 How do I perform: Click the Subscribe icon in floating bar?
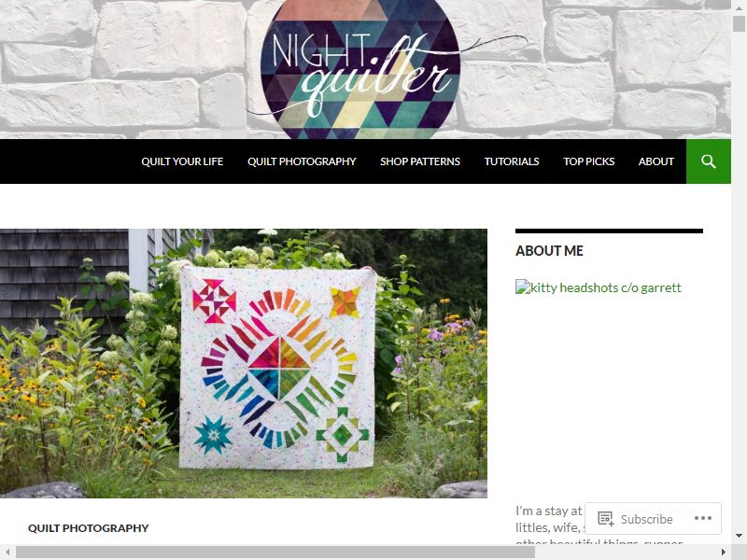click(x=605, y=519)
